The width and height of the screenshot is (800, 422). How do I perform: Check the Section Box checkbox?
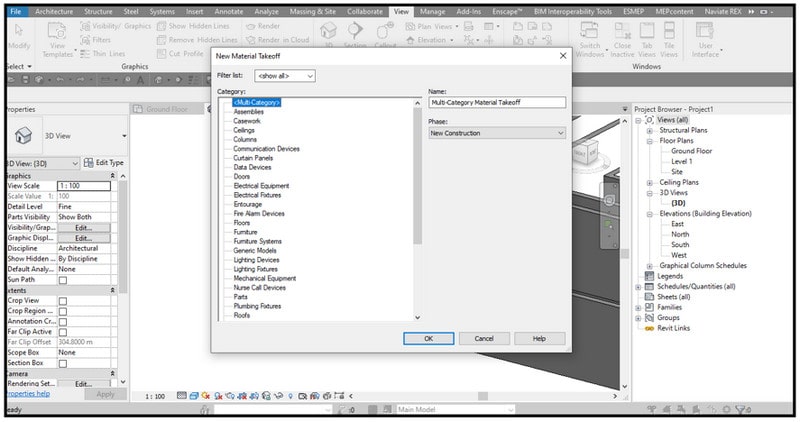(x=63, y=363)
